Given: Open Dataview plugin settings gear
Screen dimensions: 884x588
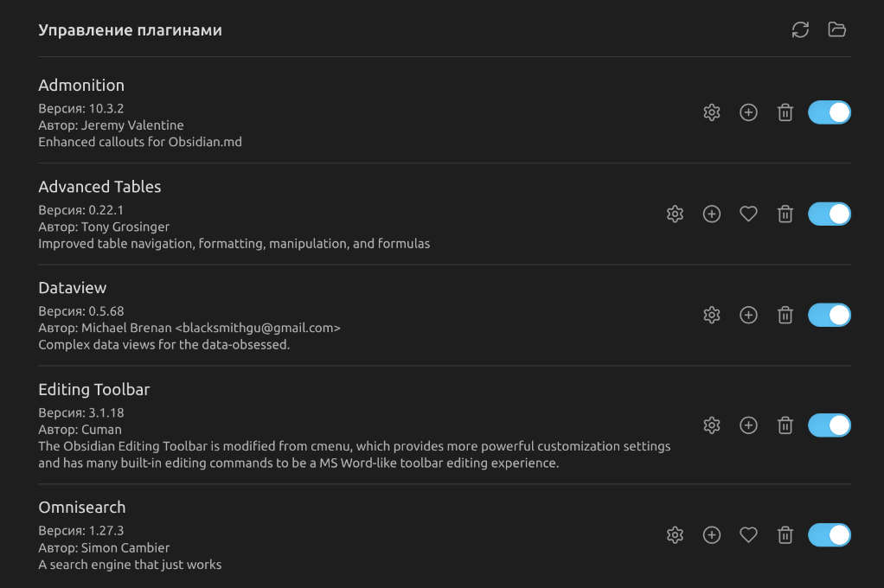Looking at the screenshot, I should [712, 316].
